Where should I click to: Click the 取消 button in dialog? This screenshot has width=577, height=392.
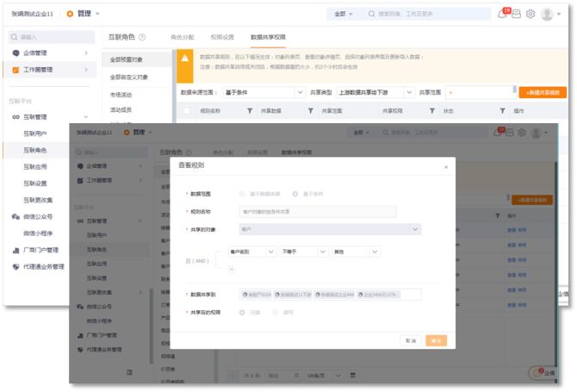410,341
